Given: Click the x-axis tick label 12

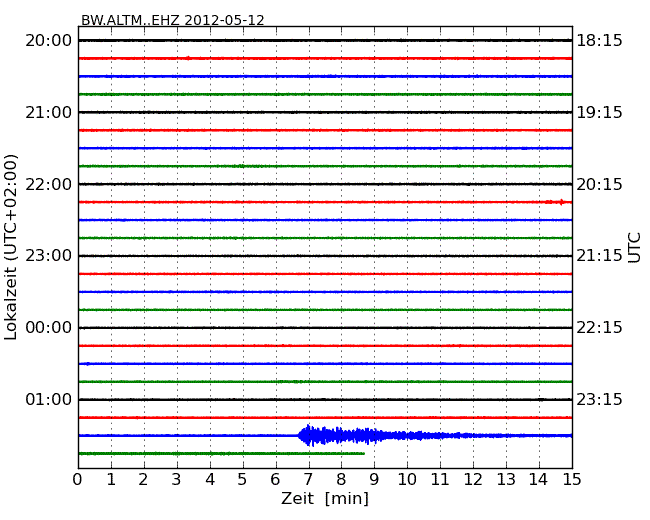Looking at the screenshot, I should (473, 479).
